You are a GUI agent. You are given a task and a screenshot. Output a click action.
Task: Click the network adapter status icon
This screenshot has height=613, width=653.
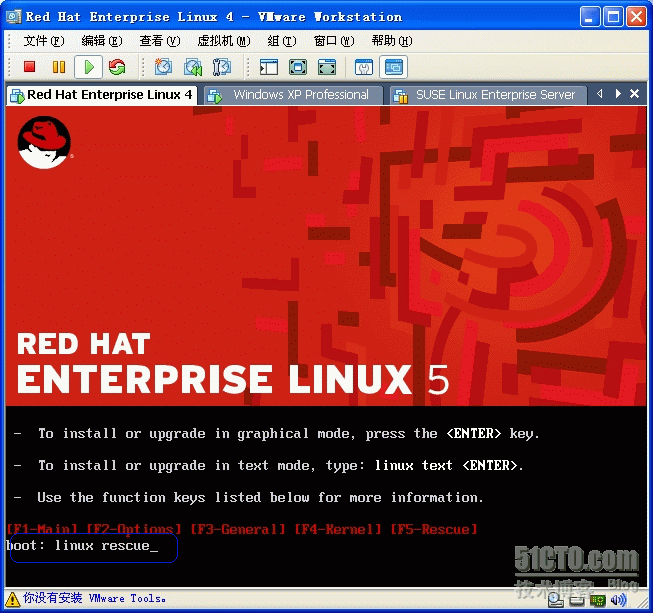tap(598, 600)
